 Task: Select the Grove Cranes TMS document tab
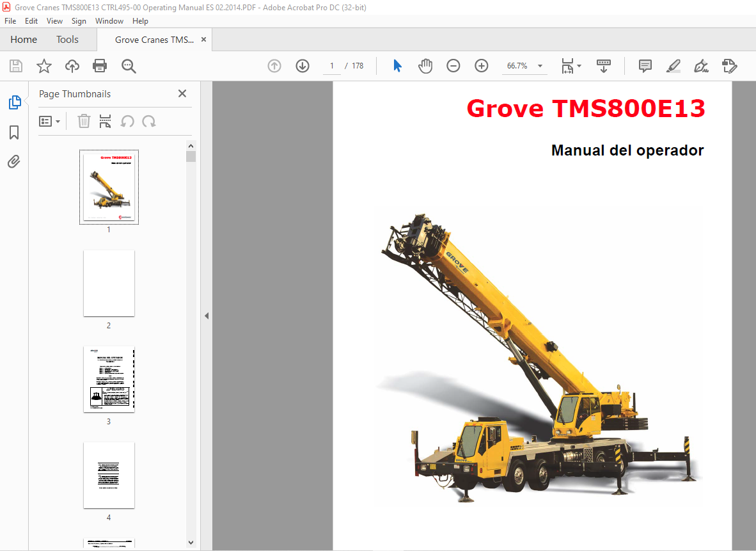click(154, 40)
